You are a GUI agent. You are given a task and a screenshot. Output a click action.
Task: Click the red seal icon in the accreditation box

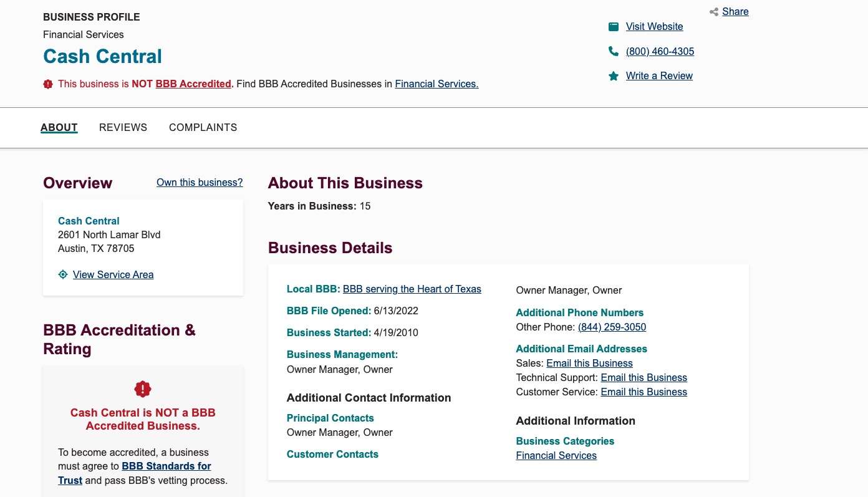143,388
